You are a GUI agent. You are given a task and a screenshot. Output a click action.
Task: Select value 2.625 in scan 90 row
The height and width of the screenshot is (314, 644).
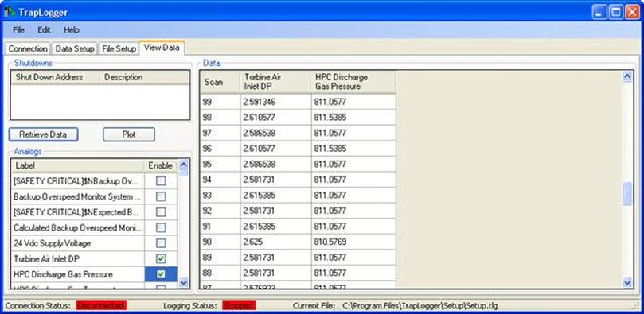(276, 242)
